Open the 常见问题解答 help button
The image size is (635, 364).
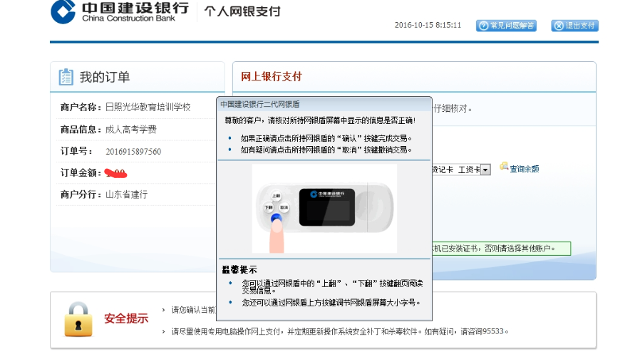pos(506,26)
